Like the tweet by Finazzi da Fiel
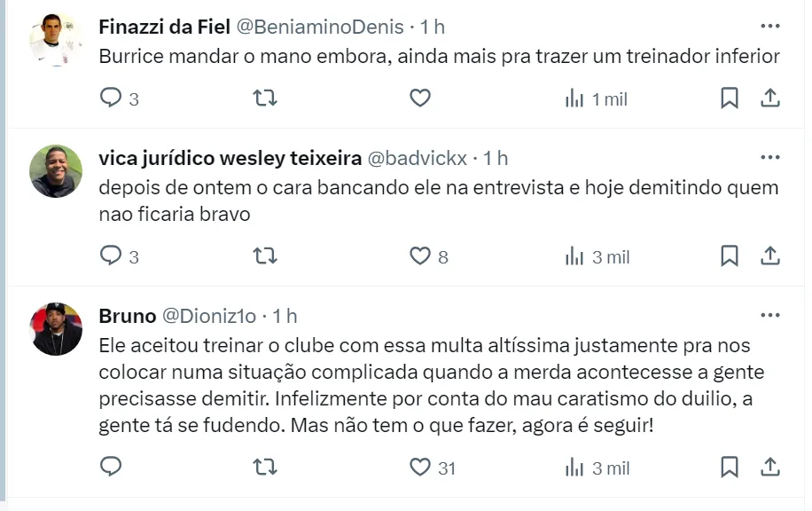The width and height of the screenshot is (812, 511). [420, 98]
